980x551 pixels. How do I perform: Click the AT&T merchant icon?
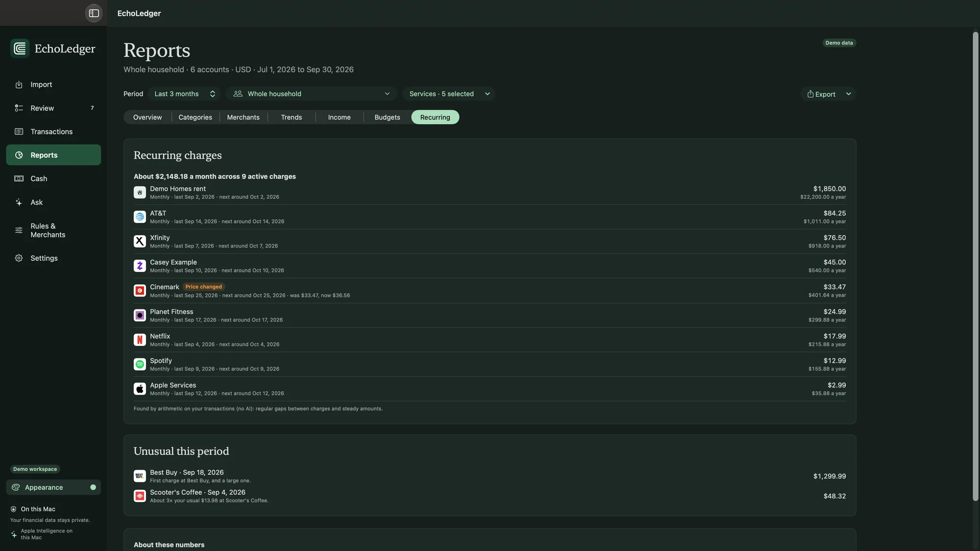coord(140,216)
